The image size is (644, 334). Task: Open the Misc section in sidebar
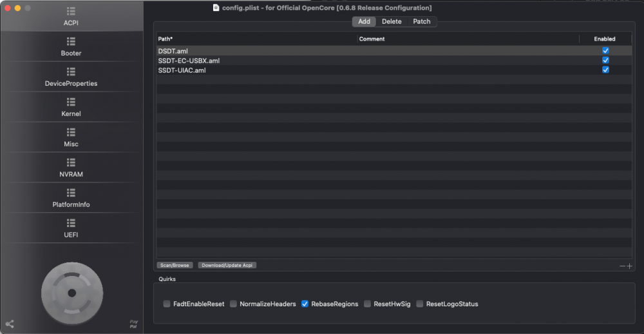71,138
